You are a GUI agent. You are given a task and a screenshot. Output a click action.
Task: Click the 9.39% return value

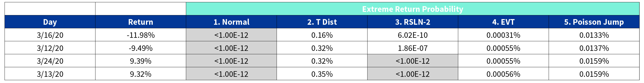tap(141, 61)
